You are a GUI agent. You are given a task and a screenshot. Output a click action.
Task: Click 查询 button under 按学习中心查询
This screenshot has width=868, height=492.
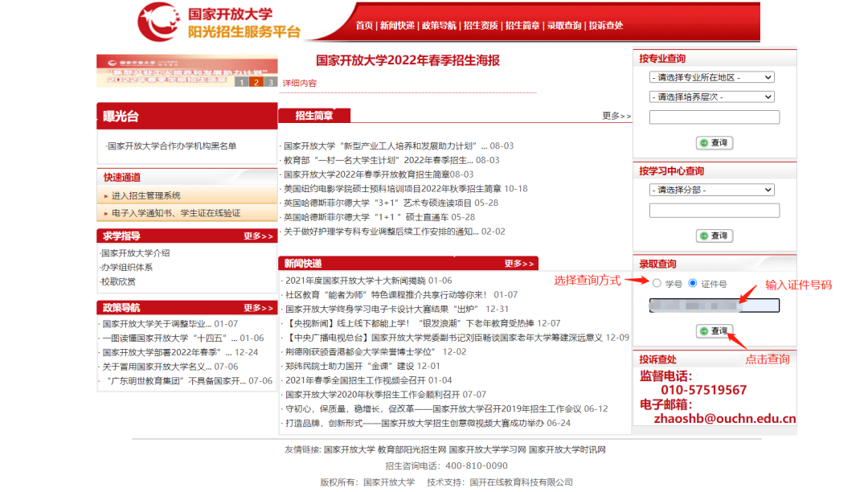pos(714,236)
